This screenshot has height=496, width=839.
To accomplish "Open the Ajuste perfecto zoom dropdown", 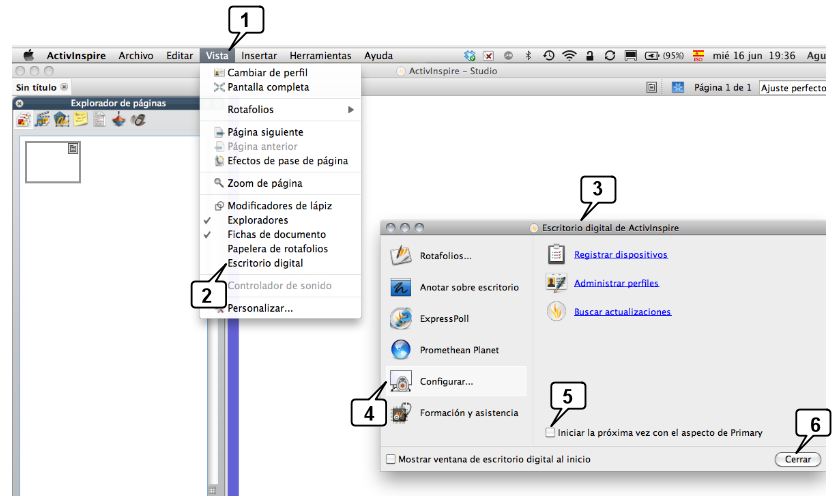I will [795, 88].
